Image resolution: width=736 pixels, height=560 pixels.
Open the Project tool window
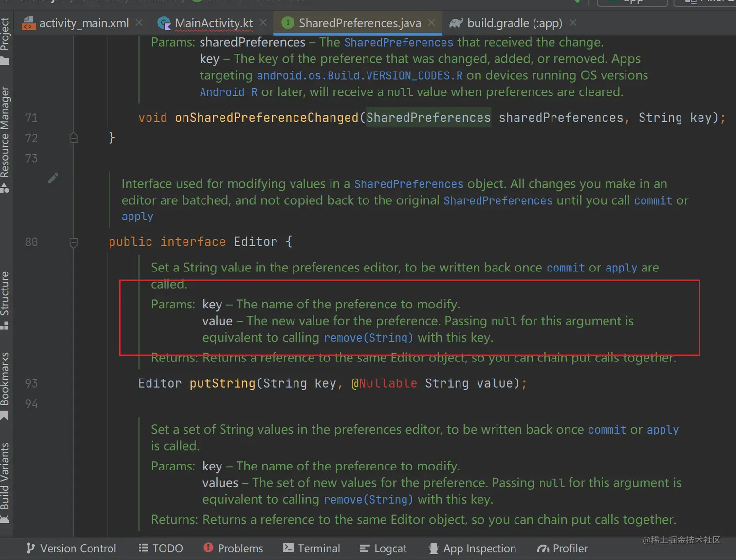[5, 40]
